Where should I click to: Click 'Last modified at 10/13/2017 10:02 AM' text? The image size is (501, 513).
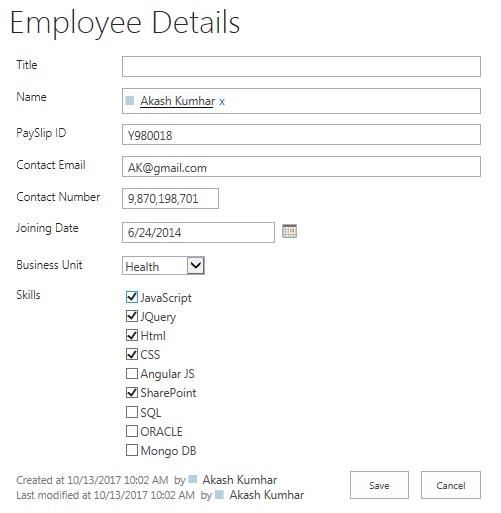(105, 495)
